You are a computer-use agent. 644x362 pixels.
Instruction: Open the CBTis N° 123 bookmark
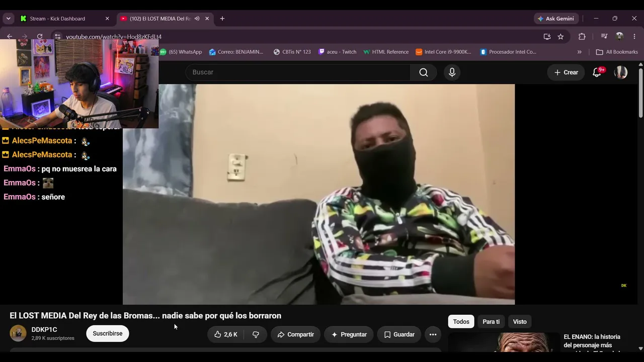[x=292, y=52]
